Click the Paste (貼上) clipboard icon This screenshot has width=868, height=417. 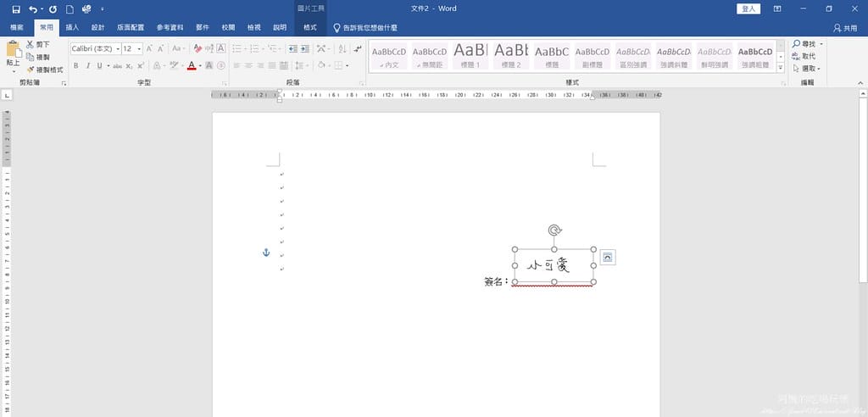coord(14,50)
